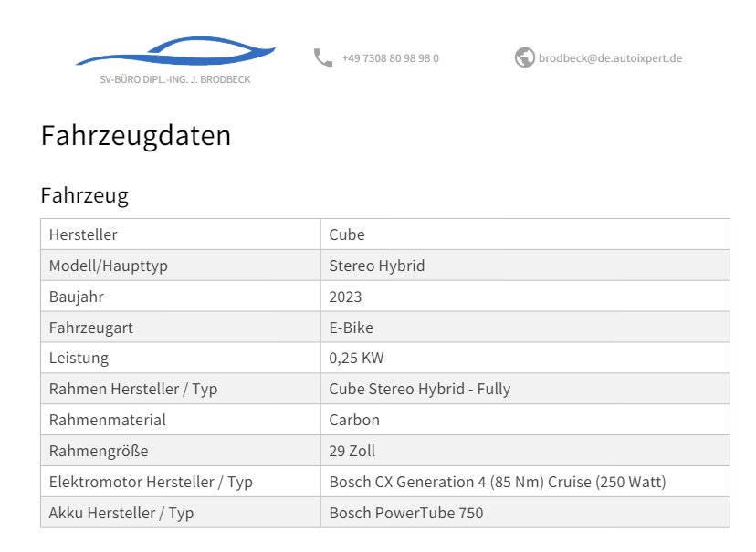756x552 pixels.
Task: Click the Fahrzeugdaten main heading
Action: (x=136, y=135)
